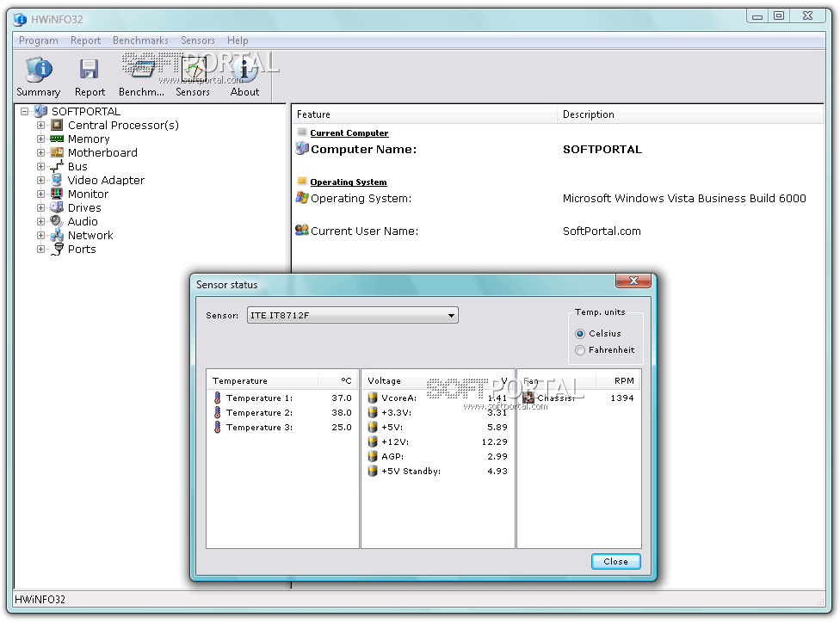This screenshot has height=623, width=840.
Task: Click the Voltage column header
Action: click(x=416, y=381)
